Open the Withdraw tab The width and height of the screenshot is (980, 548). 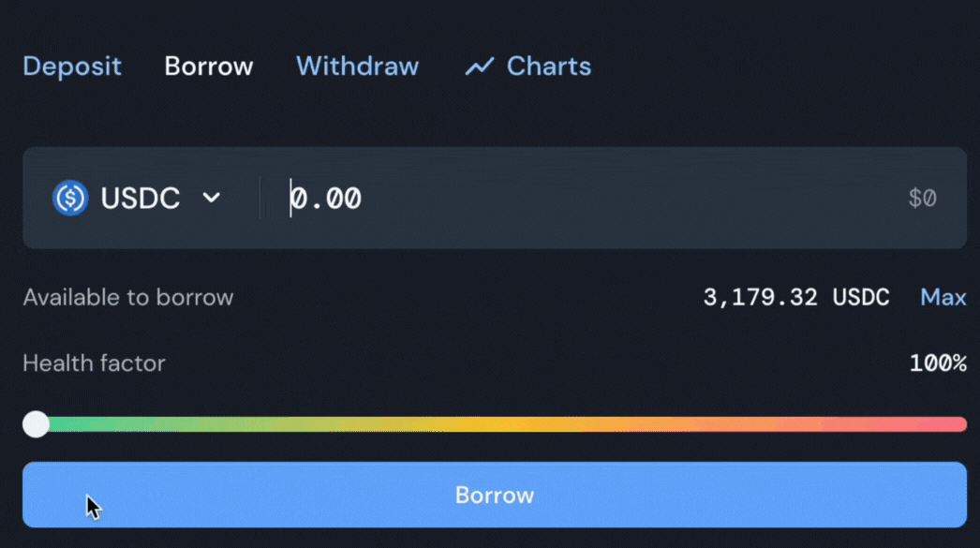coord(358,67)
